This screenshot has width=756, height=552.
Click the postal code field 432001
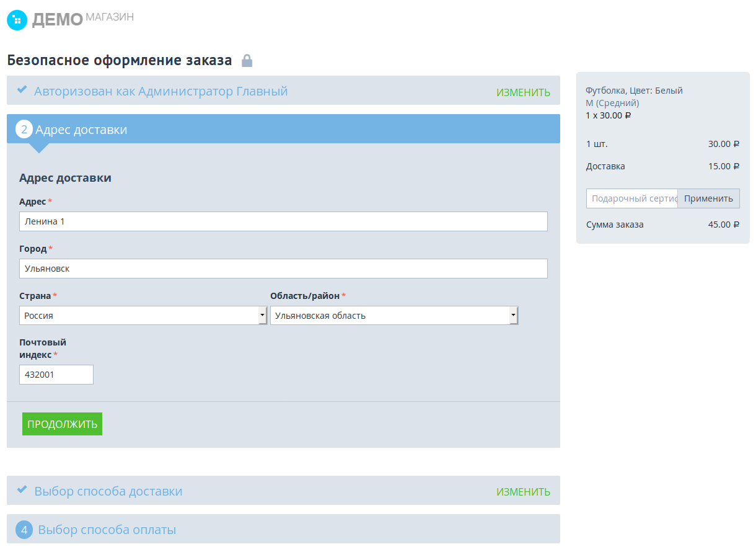click(56, 375)
